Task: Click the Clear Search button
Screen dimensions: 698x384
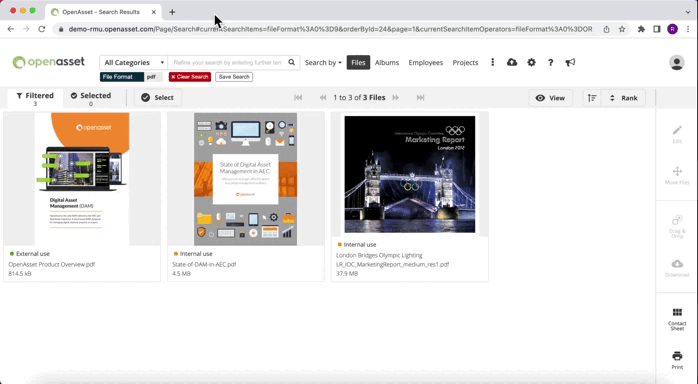Action: (190, 77)
